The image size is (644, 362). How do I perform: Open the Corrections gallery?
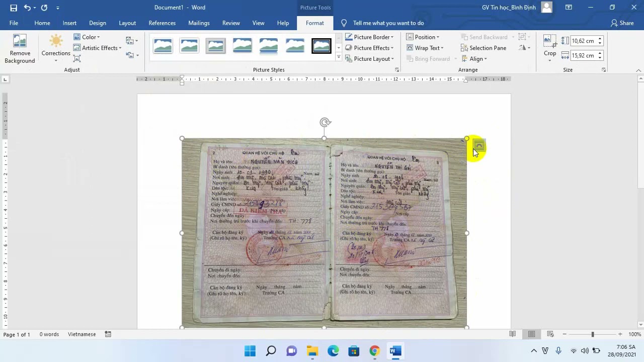pyautogui.click(x=56, y=49)
